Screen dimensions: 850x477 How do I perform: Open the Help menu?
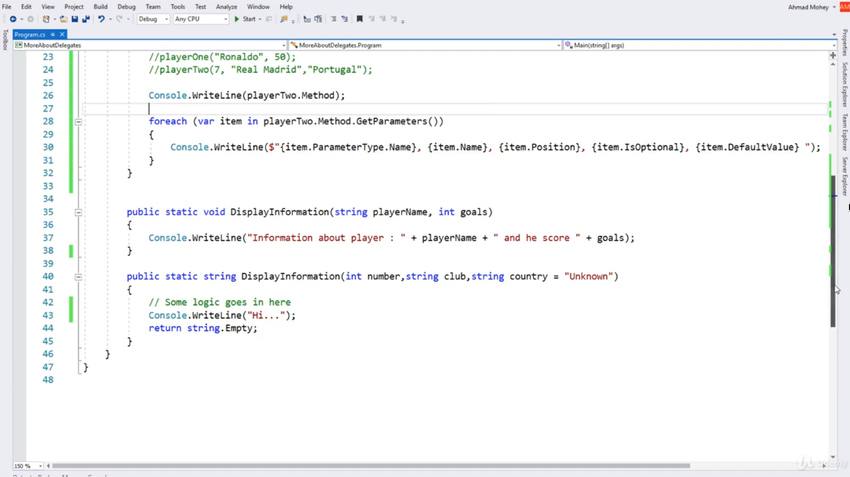click(x=286, y=7)
